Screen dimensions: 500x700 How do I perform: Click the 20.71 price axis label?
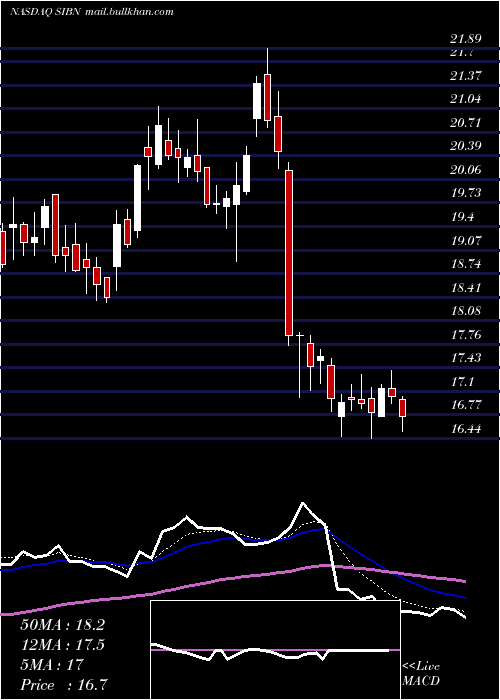point(466,122)
